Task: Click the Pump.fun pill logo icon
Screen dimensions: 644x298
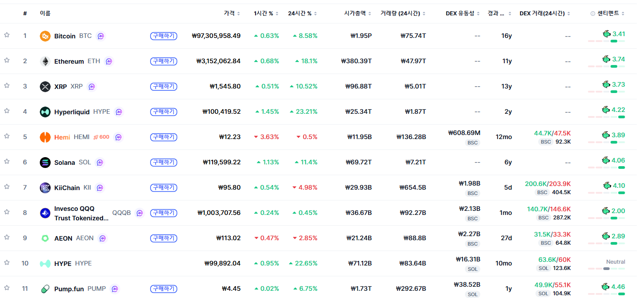Action: point(45,289)
